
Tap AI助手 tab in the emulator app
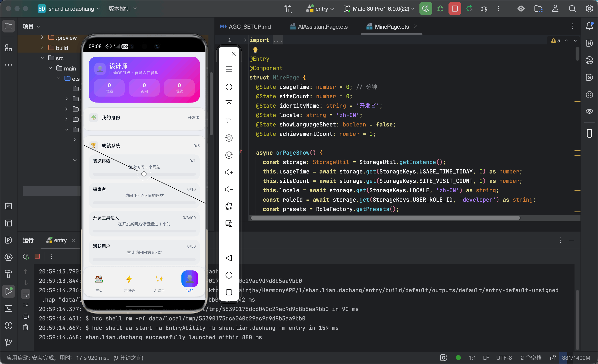click(x=160, y=283)
